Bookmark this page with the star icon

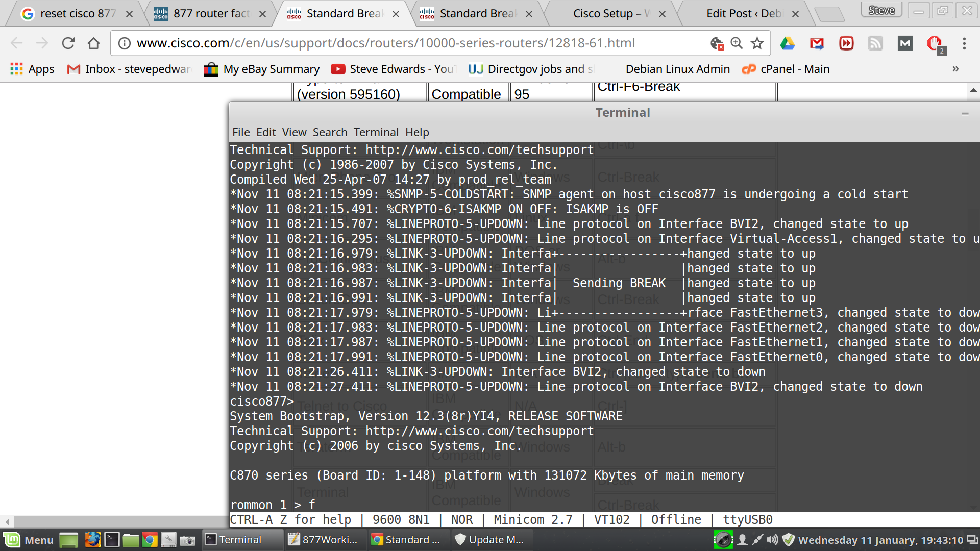[757, 43]
